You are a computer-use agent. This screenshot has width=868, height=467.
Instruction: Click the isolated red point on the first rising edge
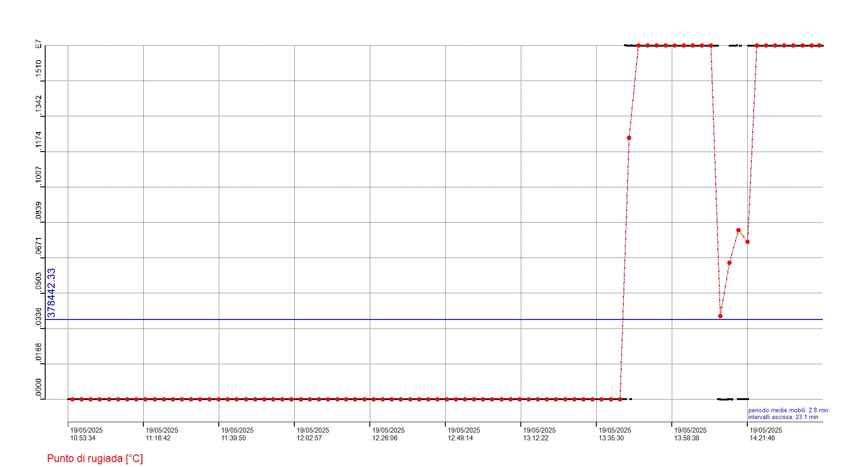(629, 138)
